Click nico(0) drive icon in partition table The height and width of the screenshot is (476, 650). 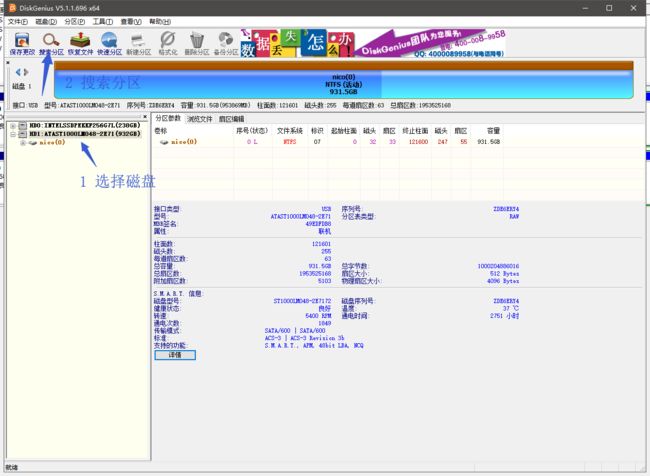(x=164, y=142)
